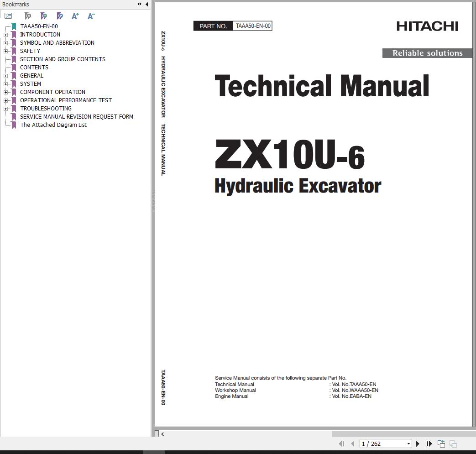Expand the SYSTEM bookmark node
The width and height of the screenshot is (476, 454).
[5, 84]
